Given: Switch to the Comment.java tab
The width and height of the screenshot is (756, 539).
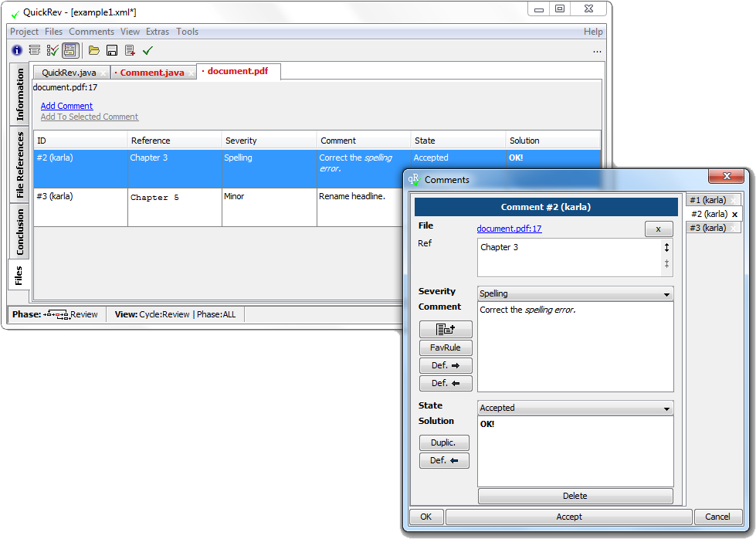Looking at the screenshot, I should click(x=152, y=73).
